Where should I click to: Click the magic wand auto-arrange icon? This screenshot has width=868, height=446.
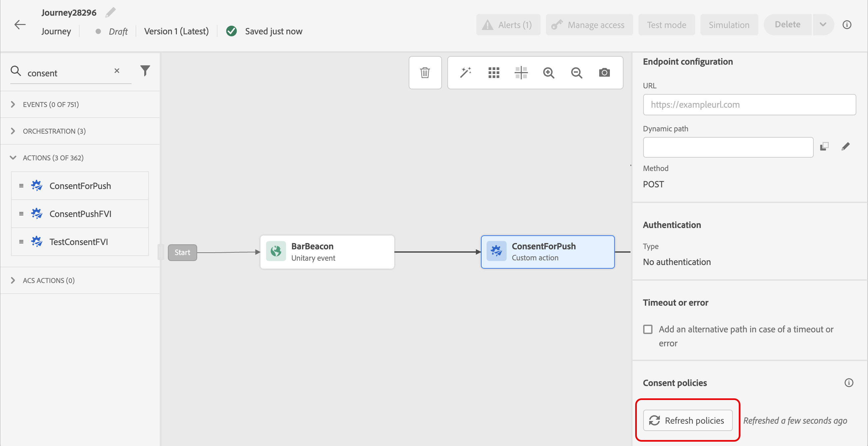[x=465, y=72]
